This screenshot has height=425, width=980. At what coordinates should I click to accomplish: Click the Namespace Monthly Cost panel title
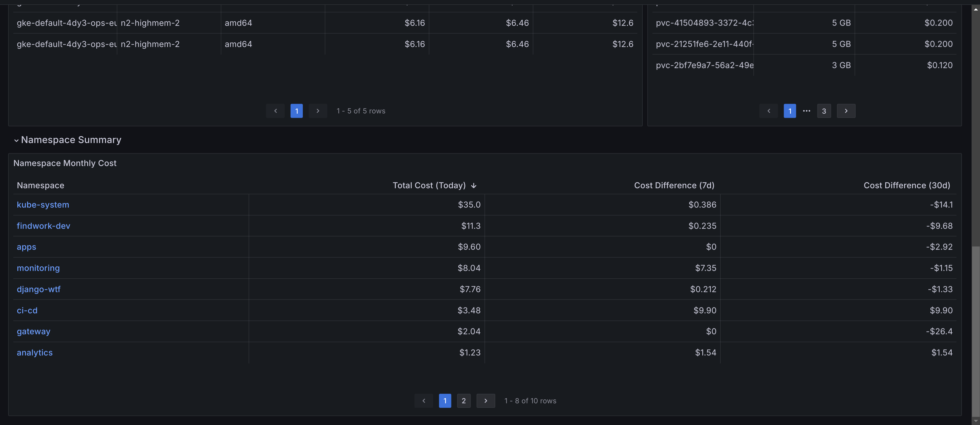tap(65, 163)
